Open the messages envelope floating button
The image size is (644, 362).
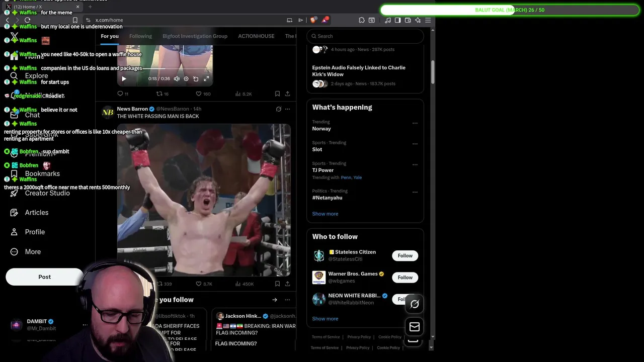[415, 327]
